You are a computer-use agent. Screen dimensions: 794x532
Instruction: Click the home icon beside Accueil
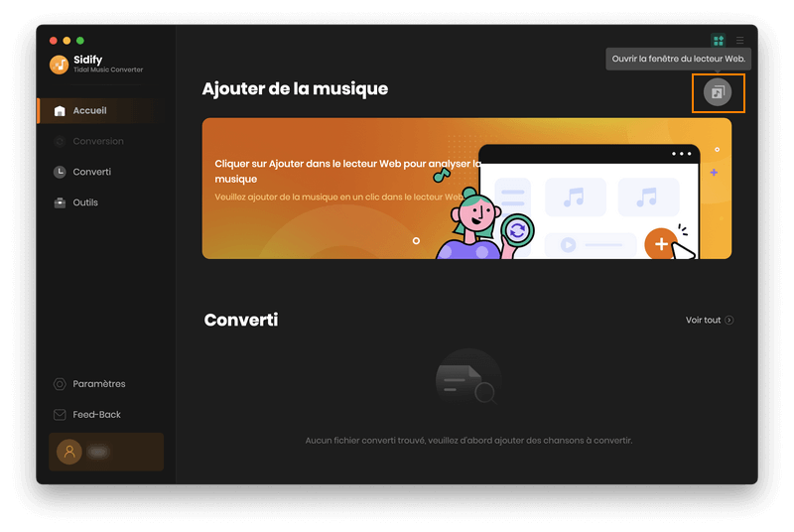[60, 110]
